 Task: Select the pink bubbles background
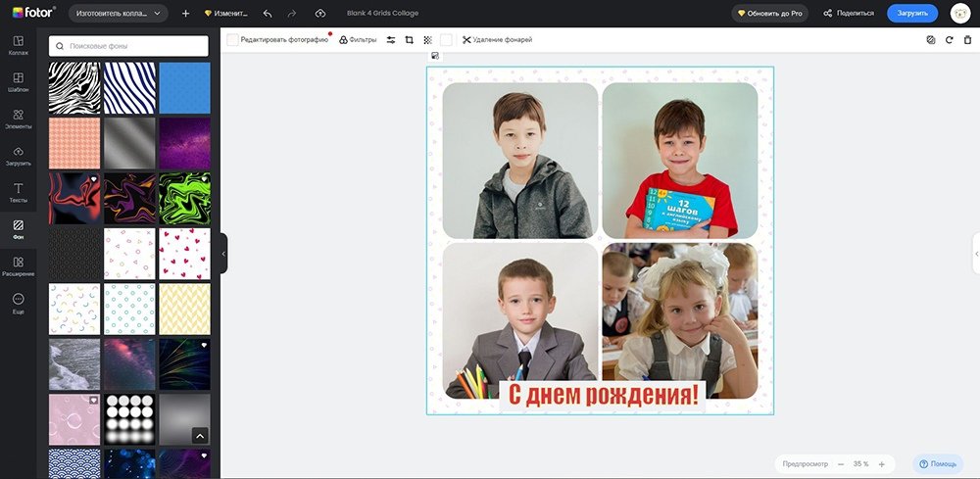coord(74,419)
